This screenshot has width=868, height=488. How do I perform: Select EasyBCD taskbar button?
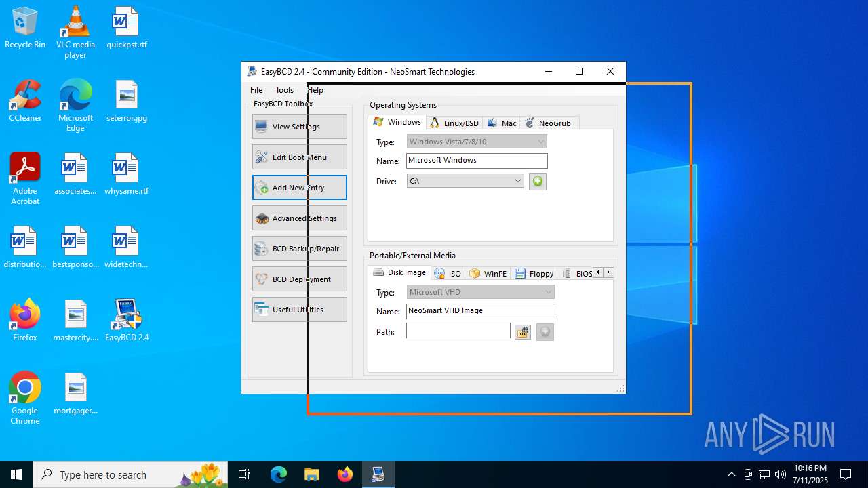coord(378,474)
